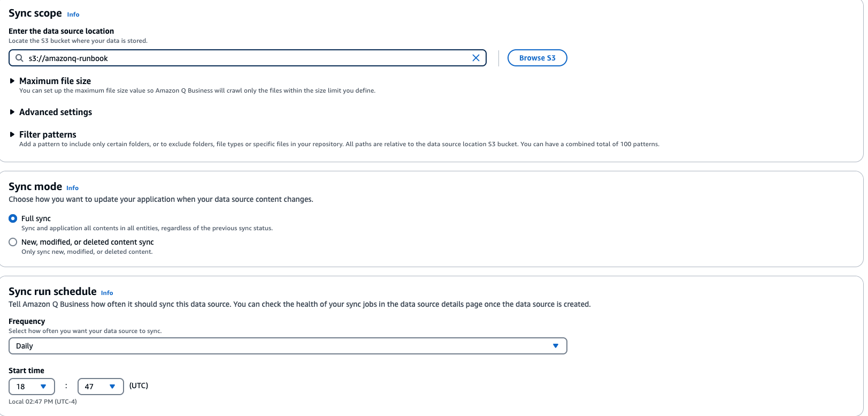Viewport: 868px width, 416px height.
Task: Click the X icon to clear the S3 path
Action: click(475, 58)
